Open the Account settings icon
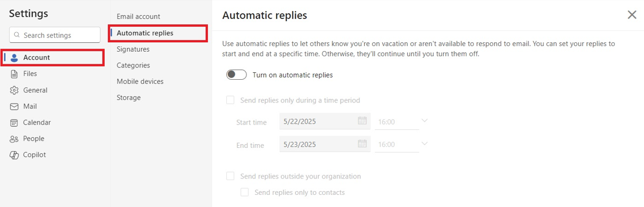The image size is (644, 207). click(x=14, y=58)
